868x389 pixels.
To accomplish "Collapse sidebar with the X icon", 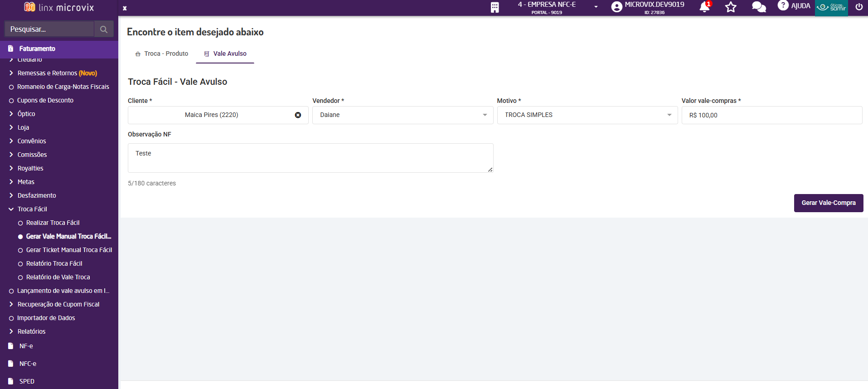I will pos(125,8).
